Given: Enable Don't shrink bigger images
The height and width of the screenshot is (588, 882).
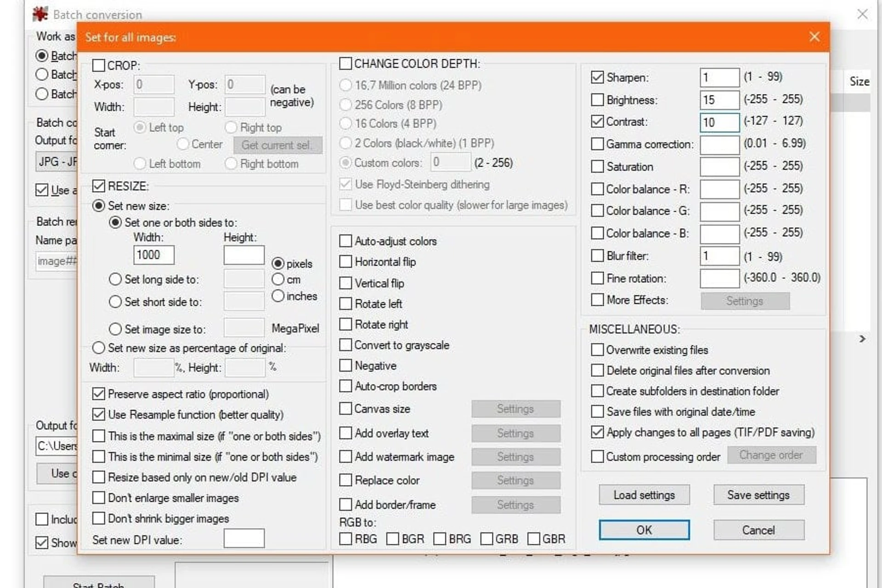Looking at the screenshot, I should [99, 518].
